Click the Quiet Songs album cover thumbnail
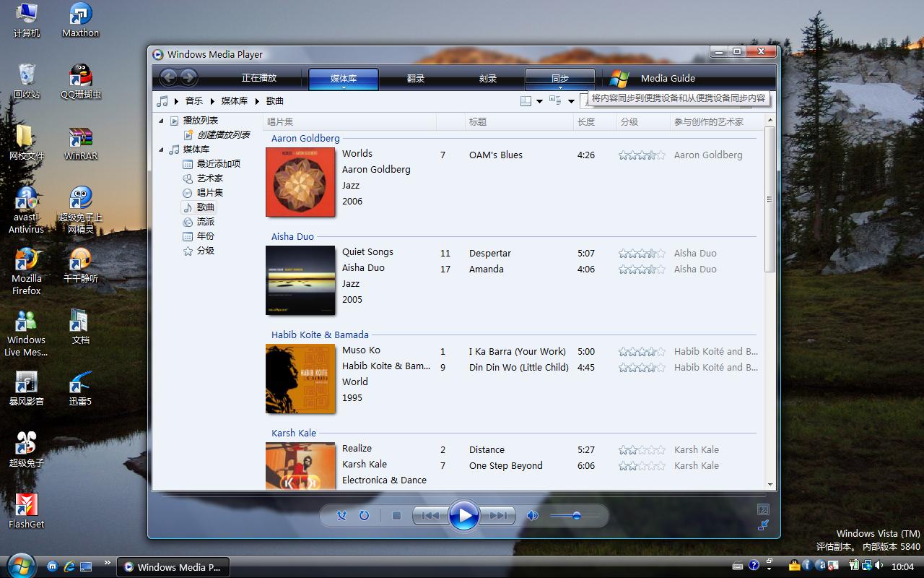The image size is (924, 578). [300, 280]
